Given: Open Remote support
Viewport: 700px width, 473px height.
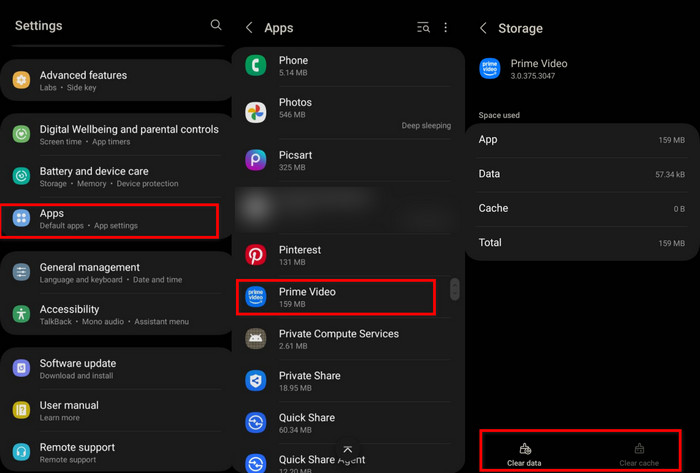Looking at the screenshot, I should click(116, 452).
